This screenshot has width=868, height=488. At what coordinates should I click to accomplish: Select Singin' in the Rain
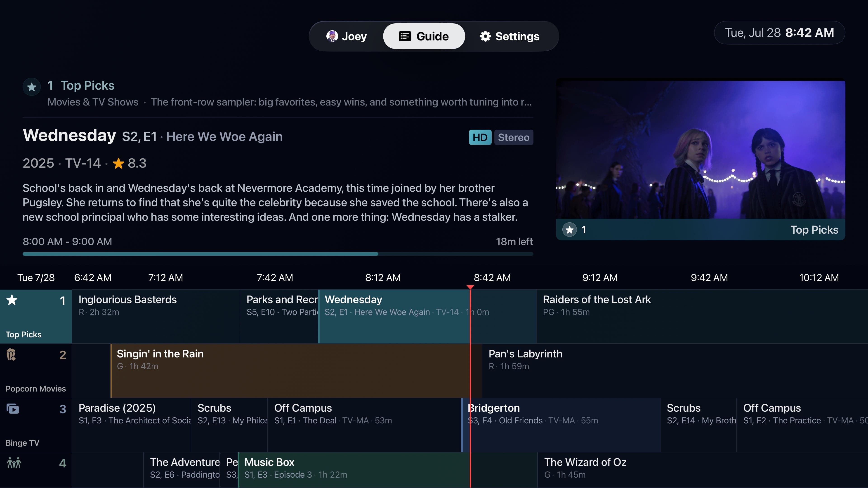point(296,371)
